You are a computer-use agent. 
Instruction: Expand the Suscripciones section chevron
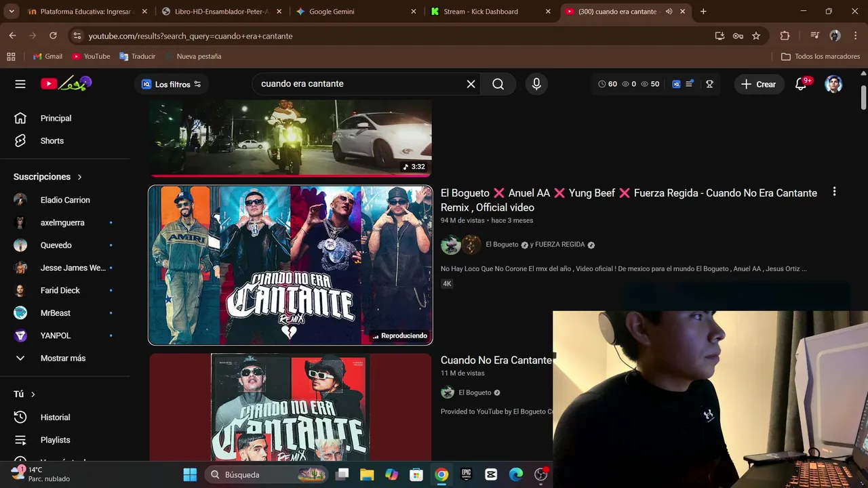point(79,177)
